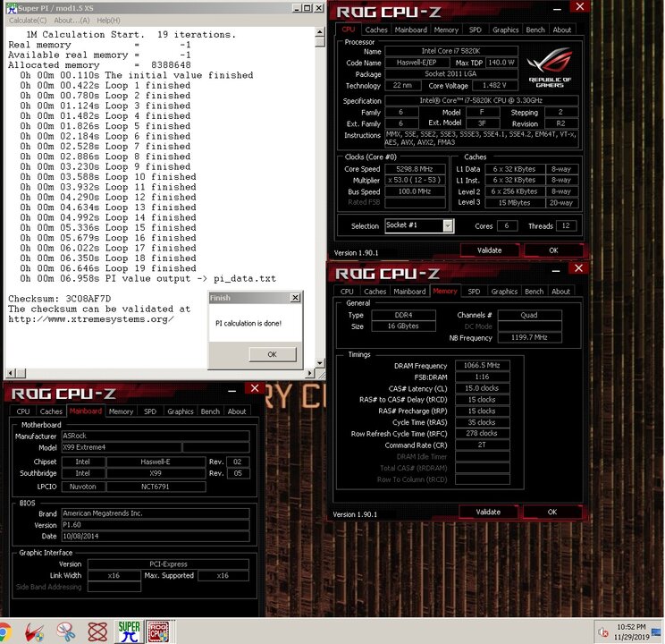Select CPU tab in Memory CPU-Z window
This screenshot has width=665, height=644.
[347, 292]
